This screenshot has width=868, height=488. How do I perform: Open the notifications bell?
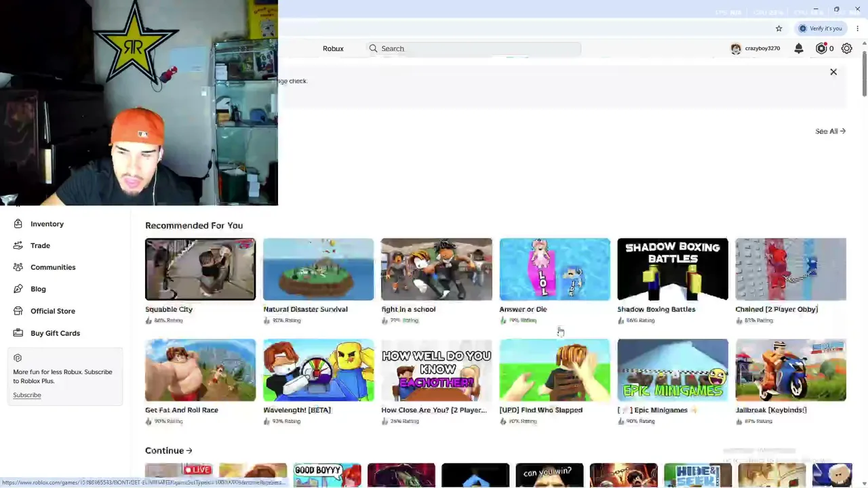click(799, 48)
